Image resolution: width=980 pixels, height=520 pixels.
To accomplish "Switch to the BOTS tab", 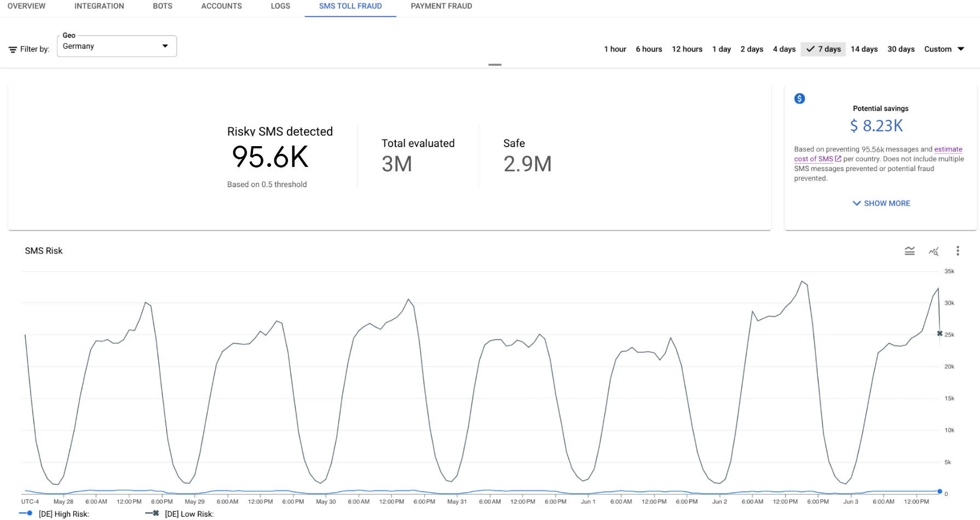I will click(x=163, y=6).
